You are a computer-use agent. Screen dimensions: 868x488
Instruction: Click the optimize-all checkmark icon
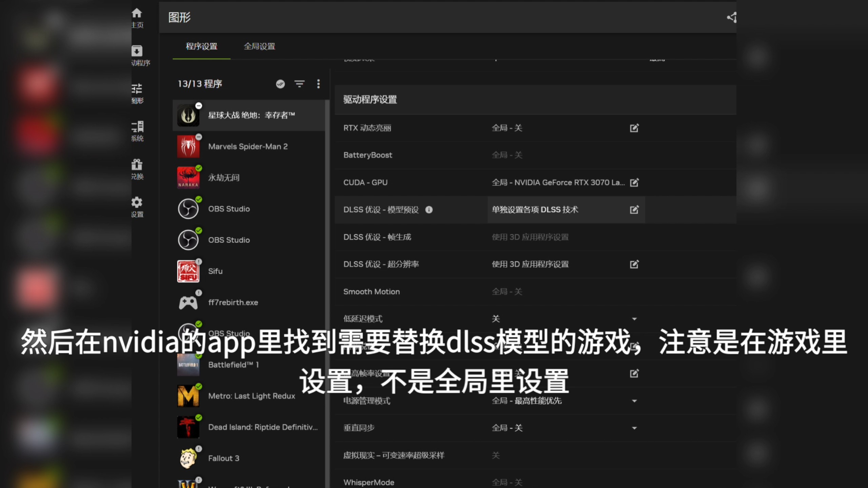click(280, 84)
